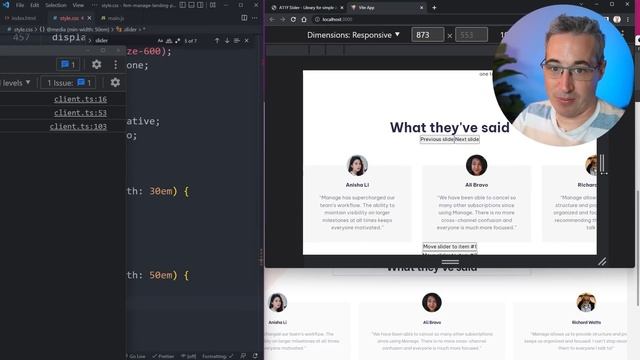Click the height field showing 553
The height and width of the screenshot is (360, 640).
(x=471, y=35)
